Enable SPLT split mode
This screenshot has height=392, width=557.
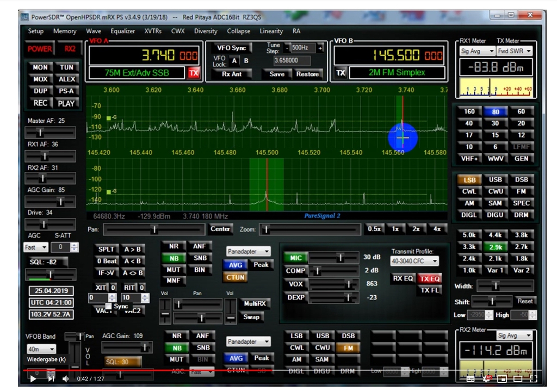106,249
